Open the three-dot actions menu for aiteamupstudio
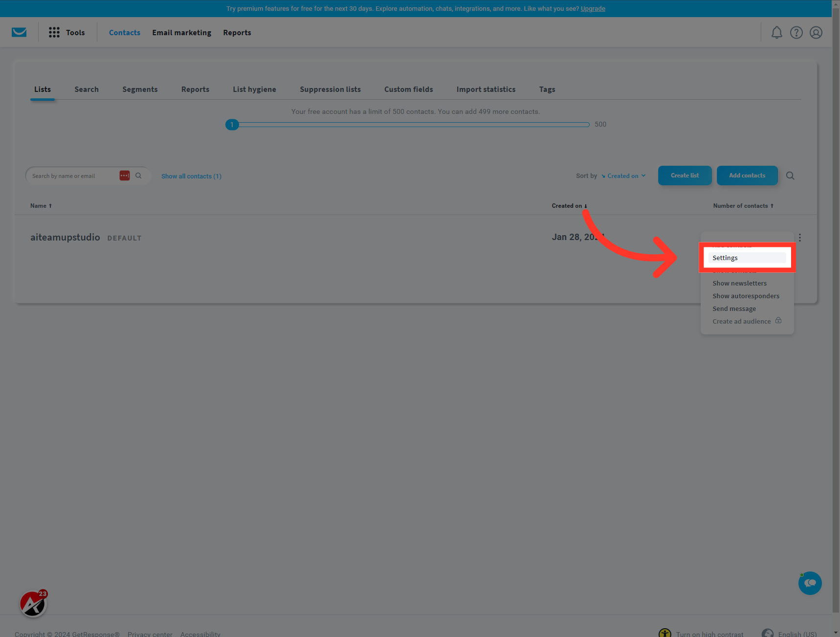 tap(800, 238)
